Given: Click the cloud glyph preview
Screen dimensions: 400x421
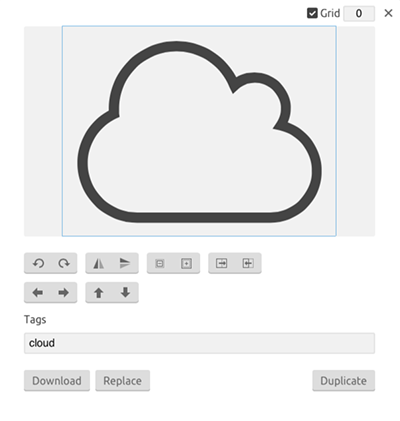Looking at the screenshot, I should [199, 131].
